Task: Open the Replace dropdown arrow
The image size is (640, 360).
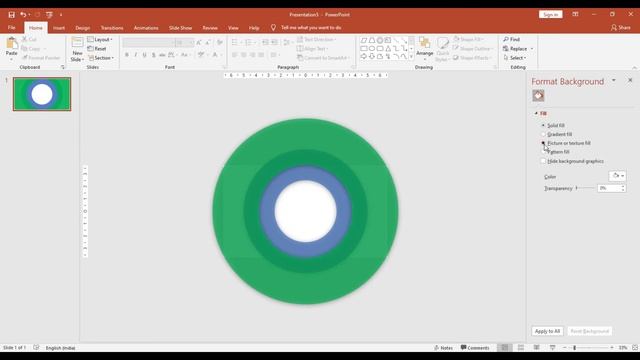Action: (532, 49)
